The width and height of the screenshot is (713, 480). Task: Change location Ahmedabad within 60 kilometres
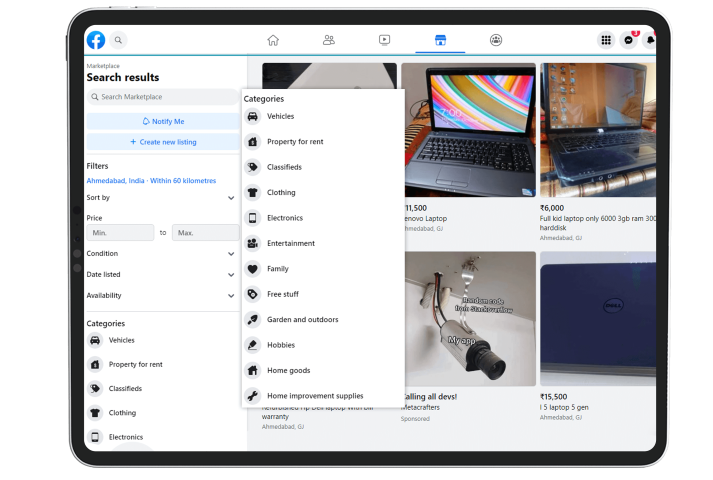click(x=151, y=180)
